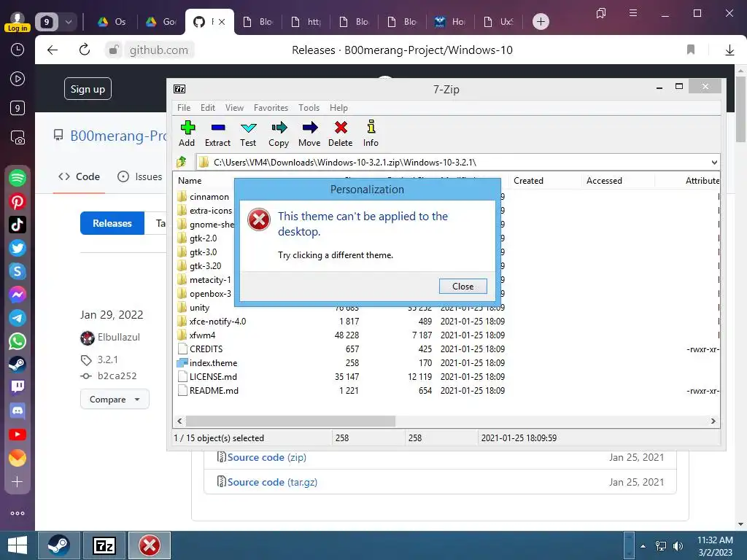Open Twitch from the browser sidebar
The image size is (747, 560).
pyautogui.click(x=18, y=386)
